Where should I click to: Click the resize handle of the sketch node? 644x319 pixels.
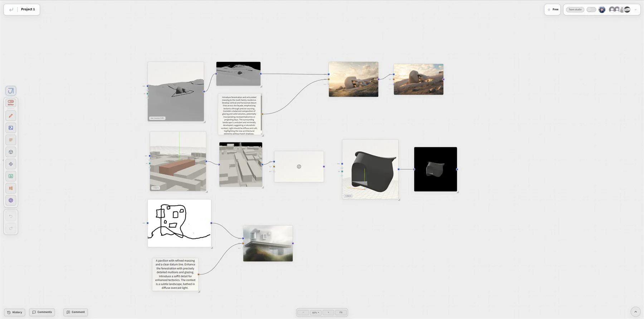212,247
